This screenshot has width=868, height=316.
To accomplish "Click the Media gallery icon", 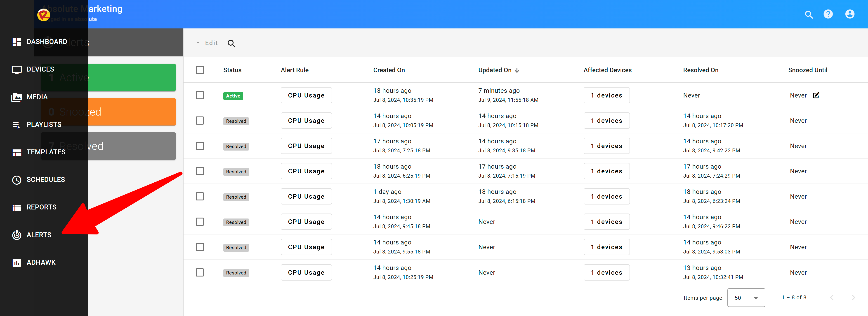I will [17, 97].
